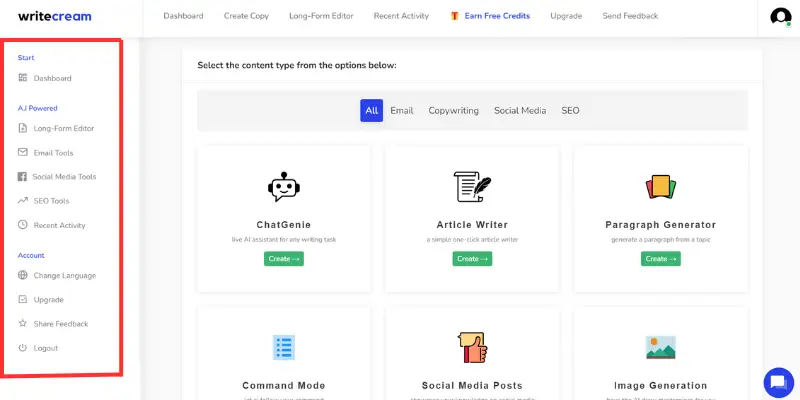Click the Image Generation landscape icon
Screen dimensions: 800x400
(661, 347)
